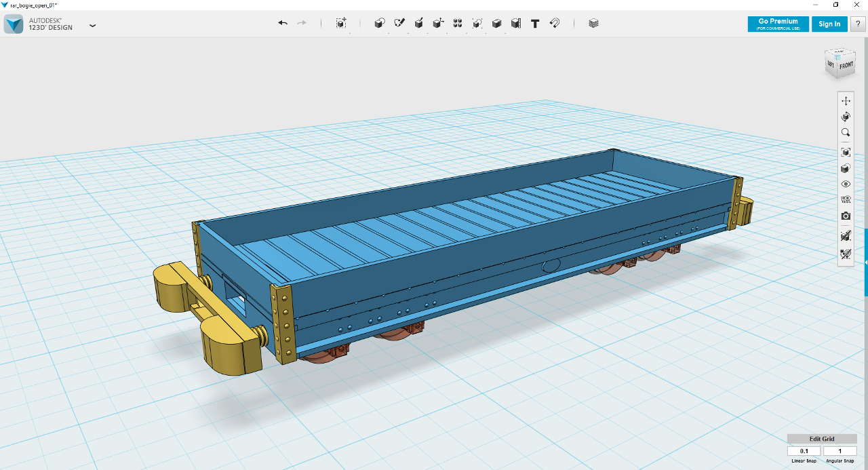The image size is (868, 470).
Task: Open the Pattern tool icon
Action: (458, 23)
